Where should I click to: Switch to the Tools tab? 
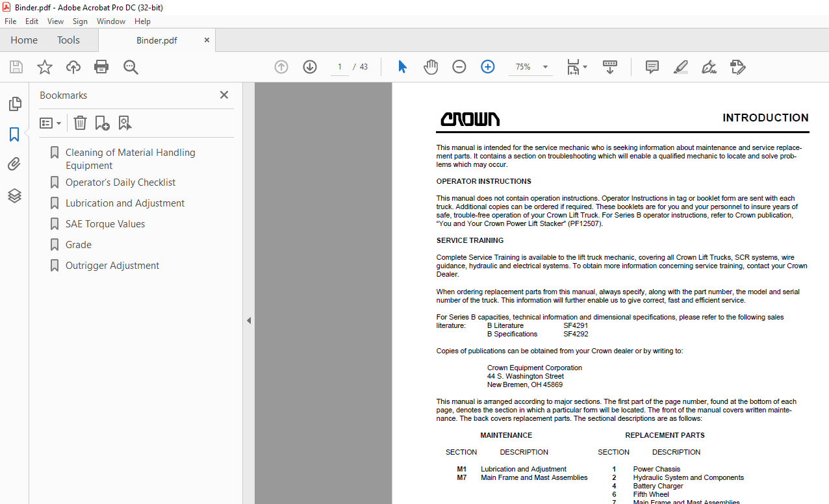click(x=68, y=40)
